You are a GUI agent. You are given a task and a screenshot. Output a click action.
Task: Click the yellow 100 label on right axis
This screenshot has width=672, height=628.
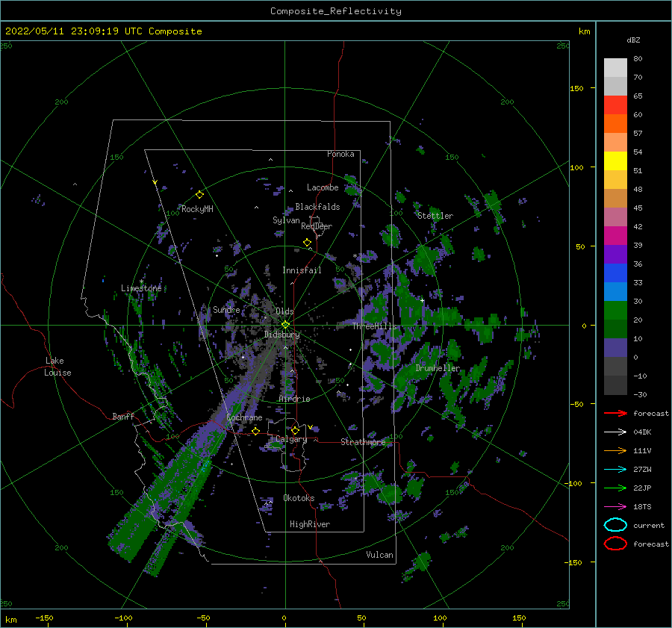coord(576,167)
